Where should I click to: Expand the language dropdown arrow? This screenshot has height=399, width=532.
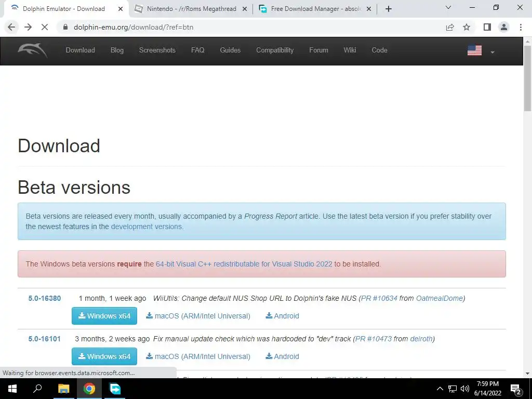point(493,52)
